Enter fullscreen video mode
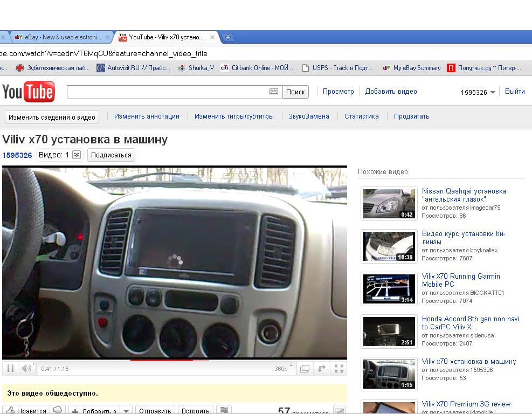Viewport: 532px width, 414px height. coord(339,369)
